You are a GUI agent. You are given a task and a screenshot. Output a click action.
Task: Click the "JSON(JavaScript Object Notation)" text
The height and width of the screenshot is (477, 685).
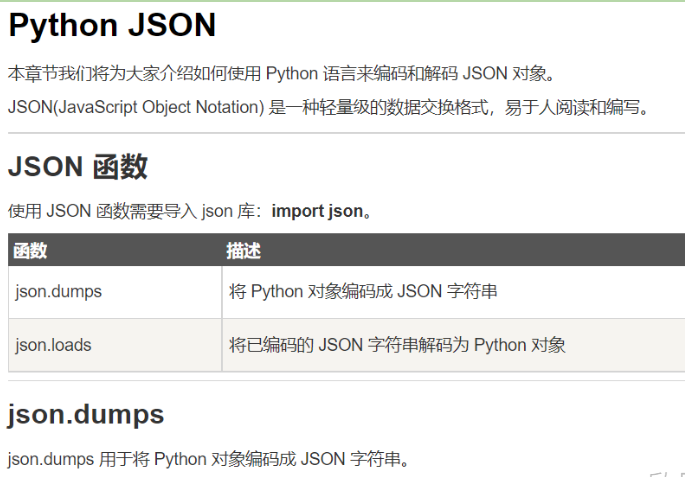tap(136, 107)
